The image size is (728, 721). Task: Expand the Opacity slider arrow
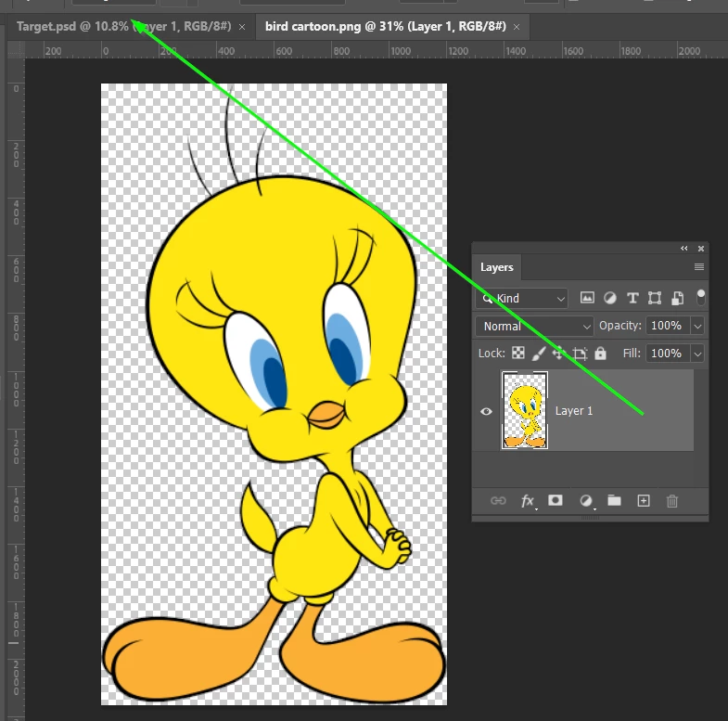pos(697,326)
